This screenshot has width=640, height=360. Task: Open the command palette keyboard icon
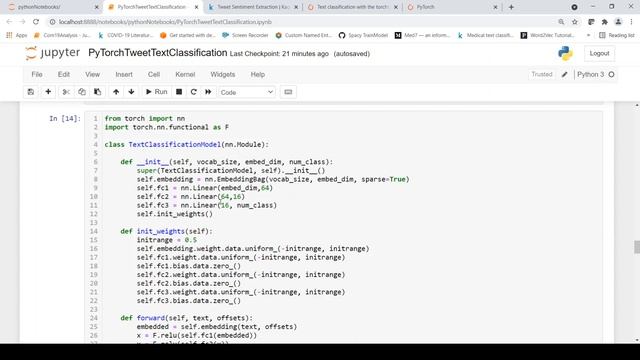click(288, 92)
